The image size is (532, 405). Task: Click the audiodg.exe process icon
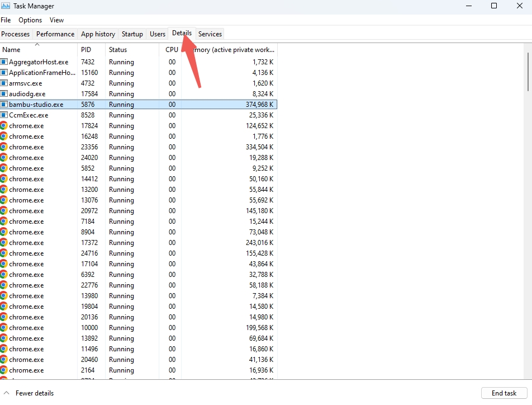tap(4, 94)
